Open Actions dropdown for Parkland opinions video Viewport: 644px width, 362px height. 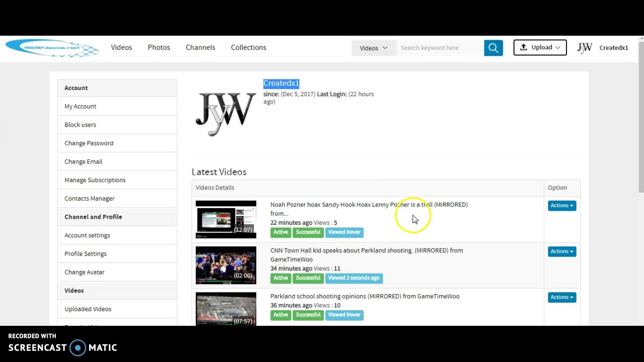(x=562, y=297)
